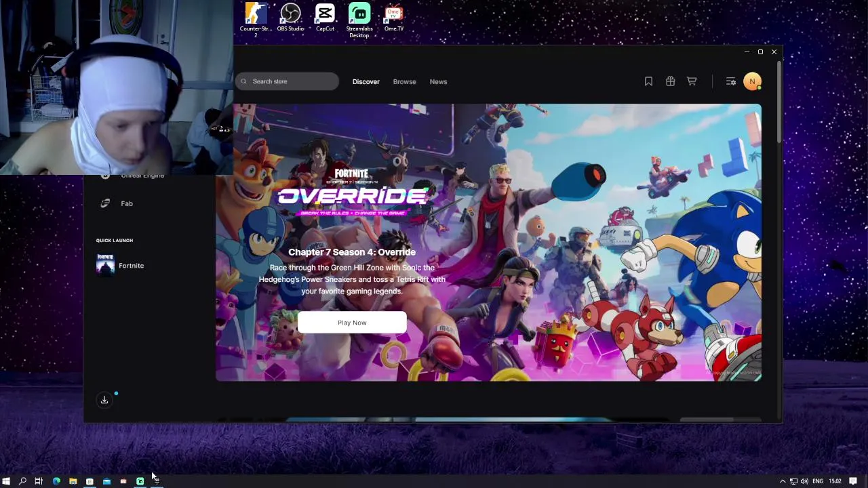This screenshot has width=868, height=488.
Task: Open the 15.02 taskbar clock
Action: 835,481
